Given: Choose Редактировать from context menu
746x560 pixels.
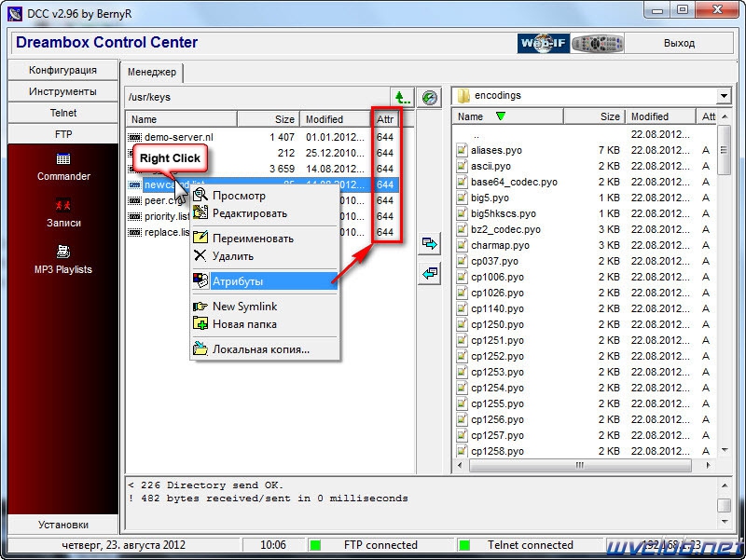Looking at the screenshot, I should coord(265,213).
